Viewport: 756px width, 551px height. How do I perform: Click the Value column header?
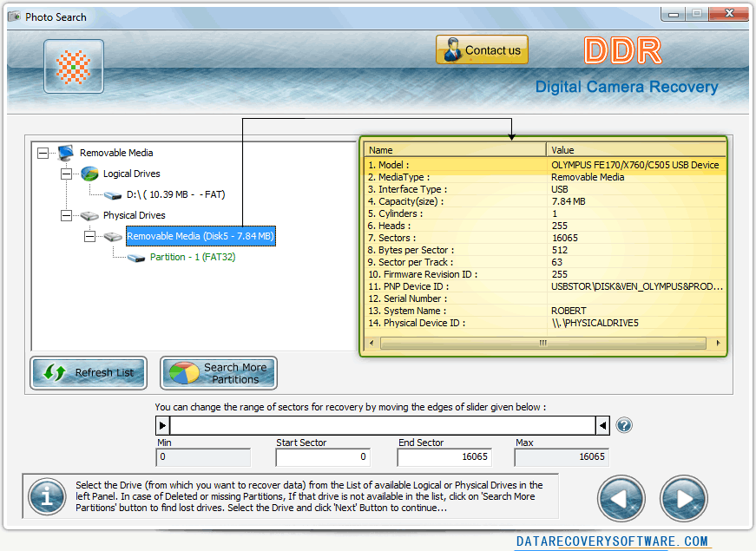[636, 150]
